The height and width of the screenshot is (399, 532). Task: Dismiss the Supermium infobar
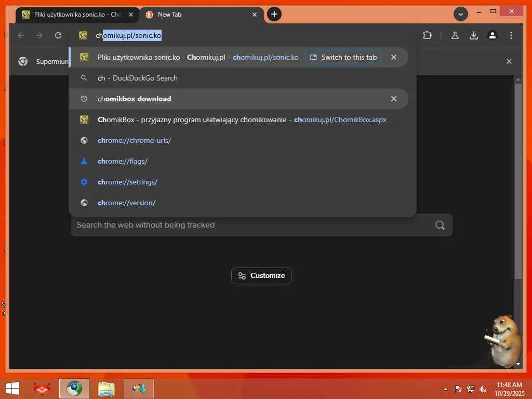(509, 61)
